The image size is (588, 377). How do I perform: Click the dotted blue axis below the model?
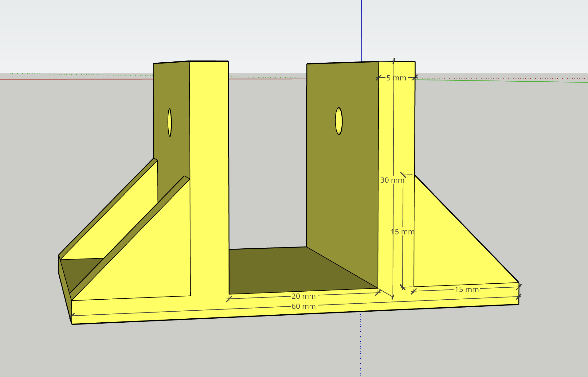point(361,344)
